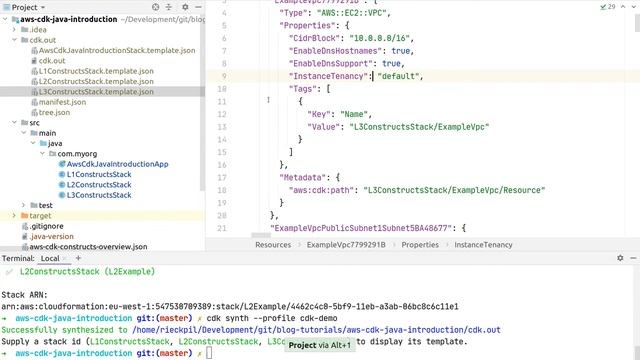Open aws-cdk-constructs-overview.json
The image size is (640, 360).
point(88,247)
